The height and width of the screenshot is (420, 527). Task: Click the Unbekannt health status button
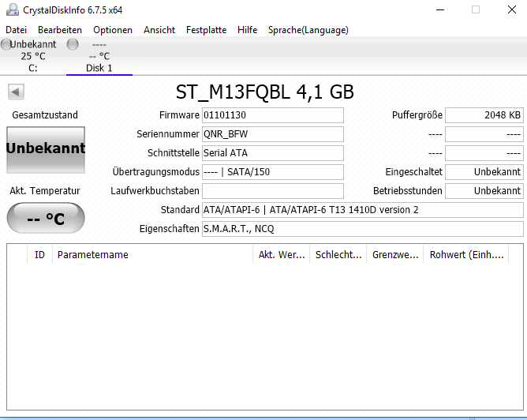[46, 150]
